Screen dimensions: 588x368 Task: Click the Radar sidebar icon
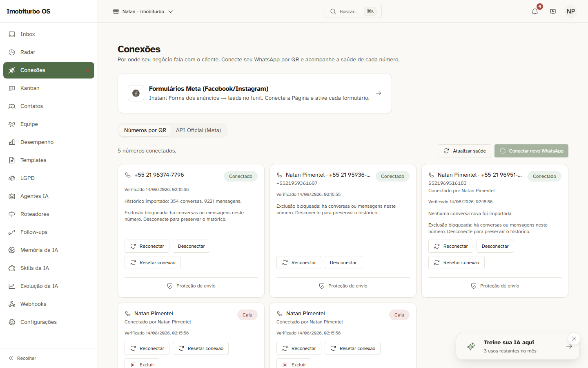coord(12,52)
